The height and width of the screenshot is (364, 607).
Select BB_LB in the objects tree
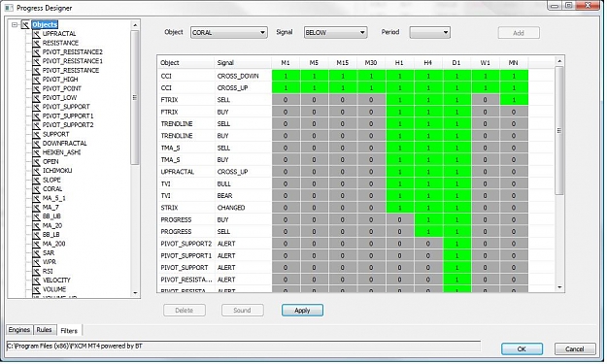51,235
